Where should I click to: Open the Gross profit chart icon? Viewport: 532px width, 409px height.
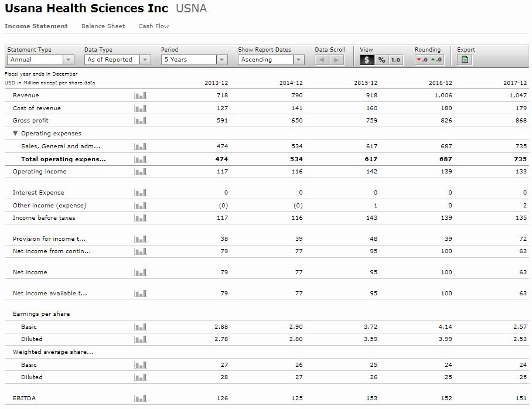click(x=141, y=121)
